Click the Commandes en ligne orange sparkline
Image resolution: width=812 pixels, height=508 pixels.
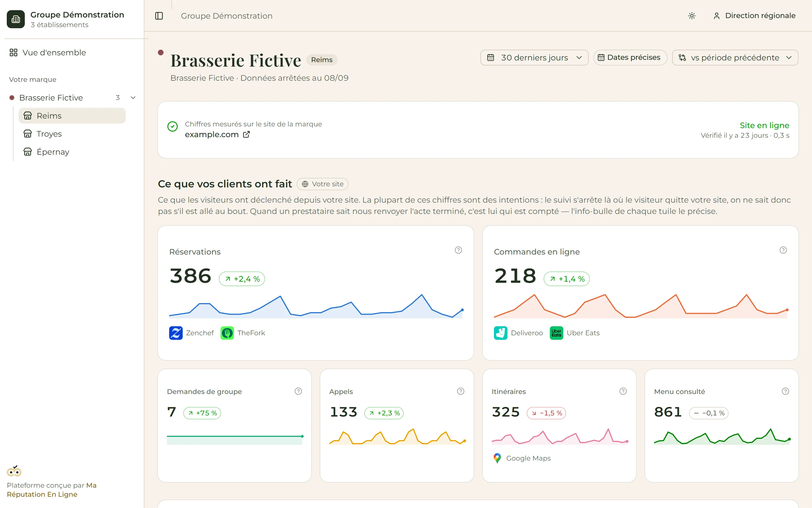click(641, 306)
